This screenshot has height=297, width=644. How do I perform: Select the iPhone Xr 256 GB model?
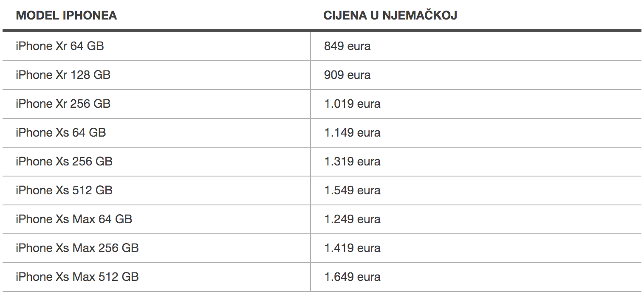point(63,104)
